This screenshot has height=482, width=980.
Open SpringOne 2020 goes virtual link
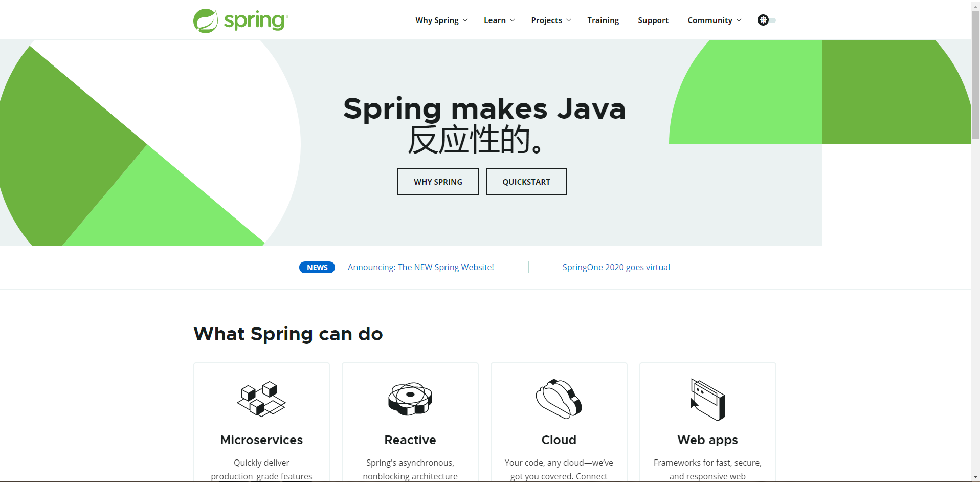coord(616,267)
